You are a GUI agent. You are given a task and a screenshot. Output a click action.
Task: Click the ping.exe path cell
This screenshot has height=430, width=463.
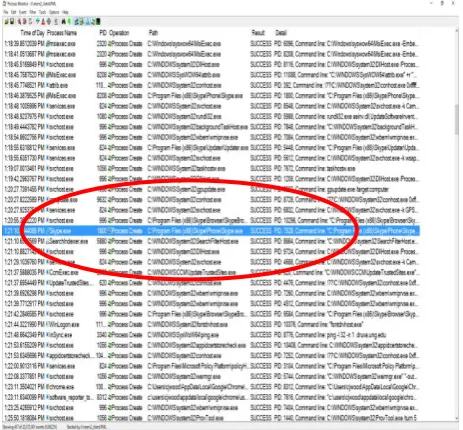[183, 335]
